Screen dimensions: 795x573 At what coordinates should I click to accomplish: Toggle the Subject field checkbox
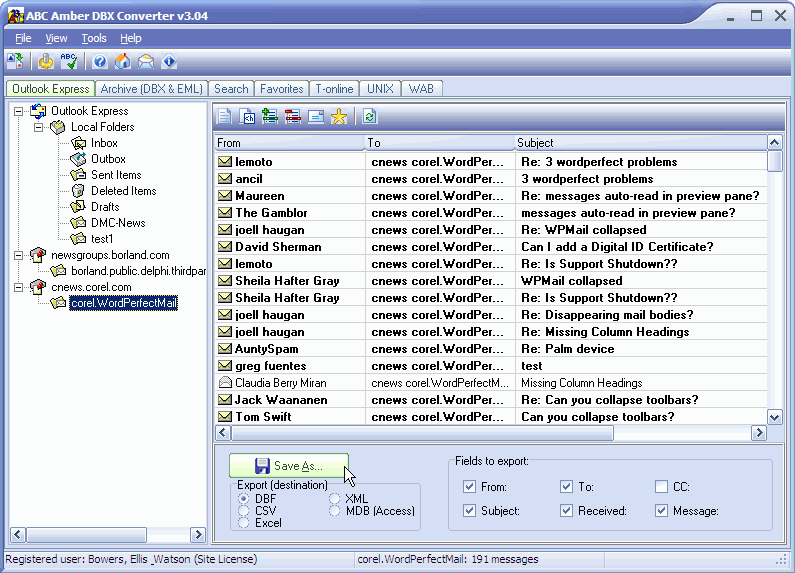[x=469, y=510]
